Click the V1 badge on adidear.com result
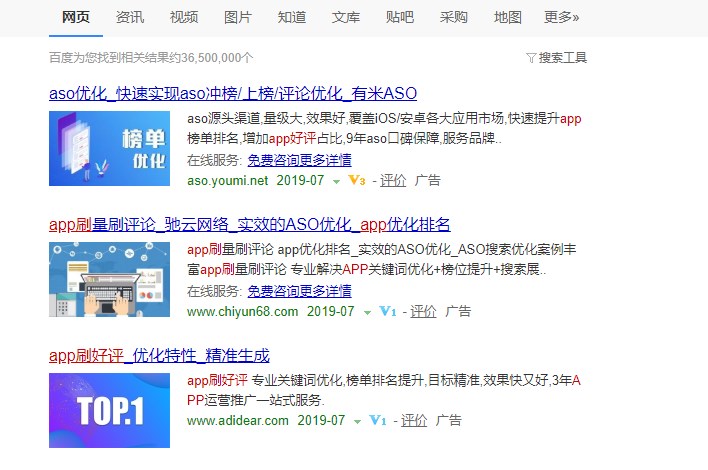The width and height of the screenshot is (708, 470). [377, 421]
